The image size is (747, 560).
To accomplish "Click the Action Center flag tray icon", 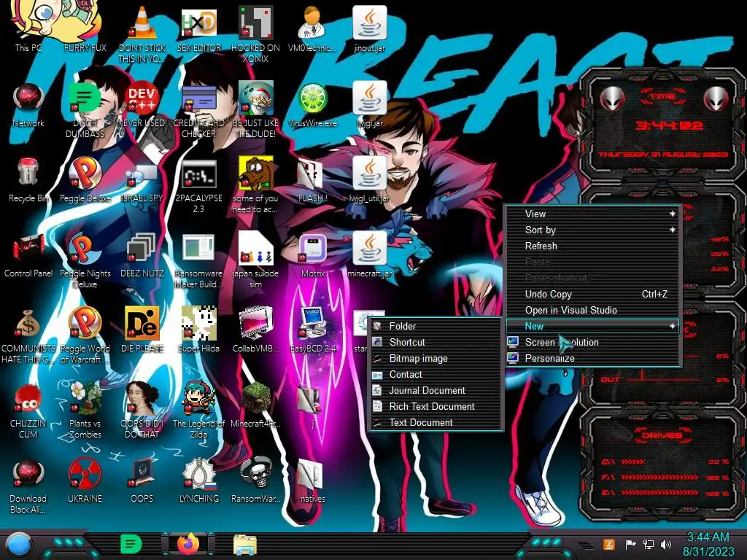I will tap(631, 544).
